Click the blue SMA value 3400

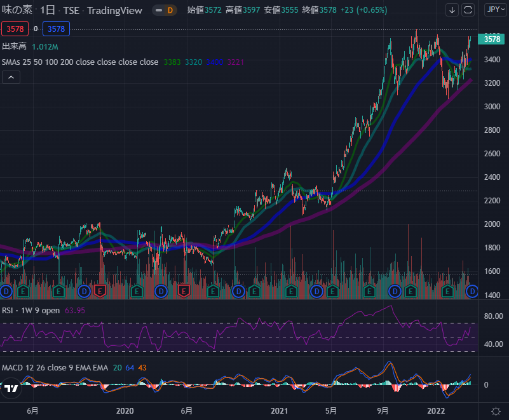(215, 62)
